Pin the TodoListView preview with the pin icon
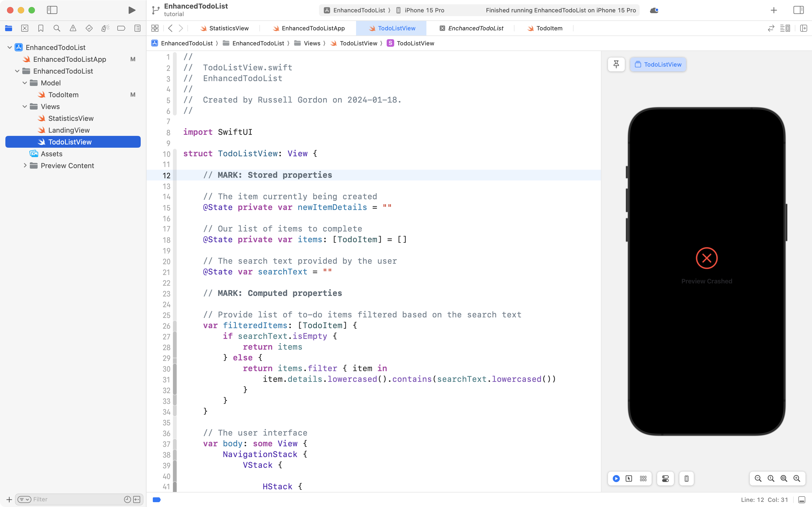Image resolution: width=812 pixels, height=507 pixels. tap(616, 64)
